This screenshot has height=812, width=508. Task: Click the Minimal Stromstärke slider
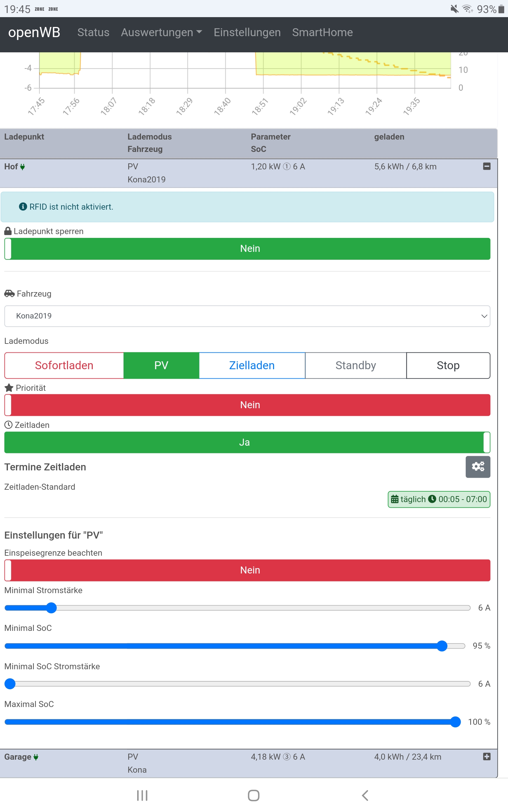237,608
